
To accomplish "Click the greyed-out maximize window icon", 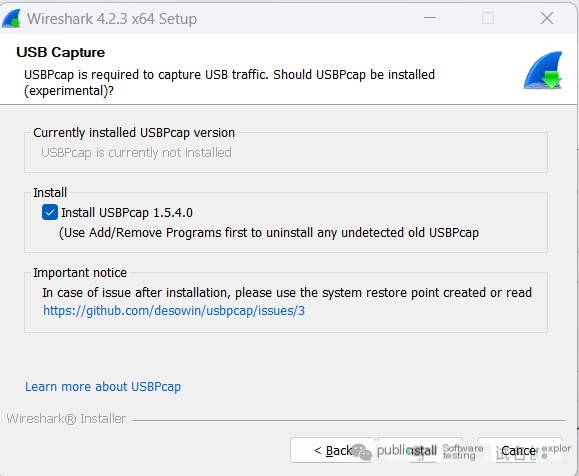I will pos(488,18).
